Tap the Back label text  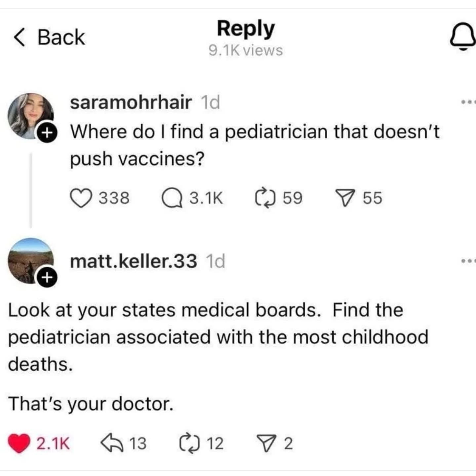[61, 37]
